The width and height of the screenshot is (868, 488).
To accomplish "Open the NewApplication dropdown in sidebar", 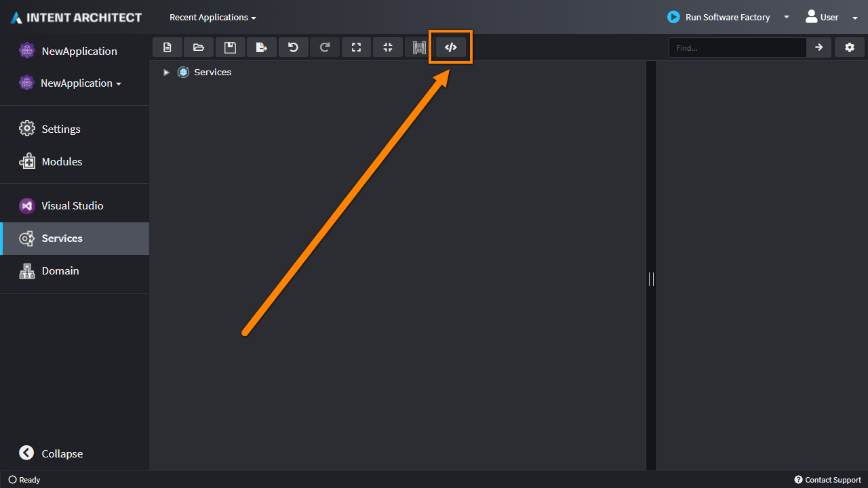I will click(x=81, y=83).
